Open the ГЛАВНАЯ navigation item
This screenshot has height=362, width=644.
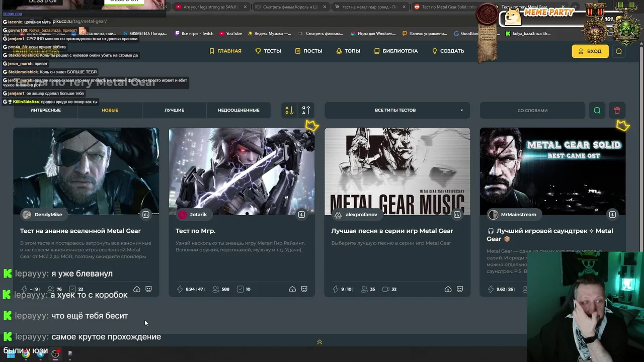tap(225, 51)
